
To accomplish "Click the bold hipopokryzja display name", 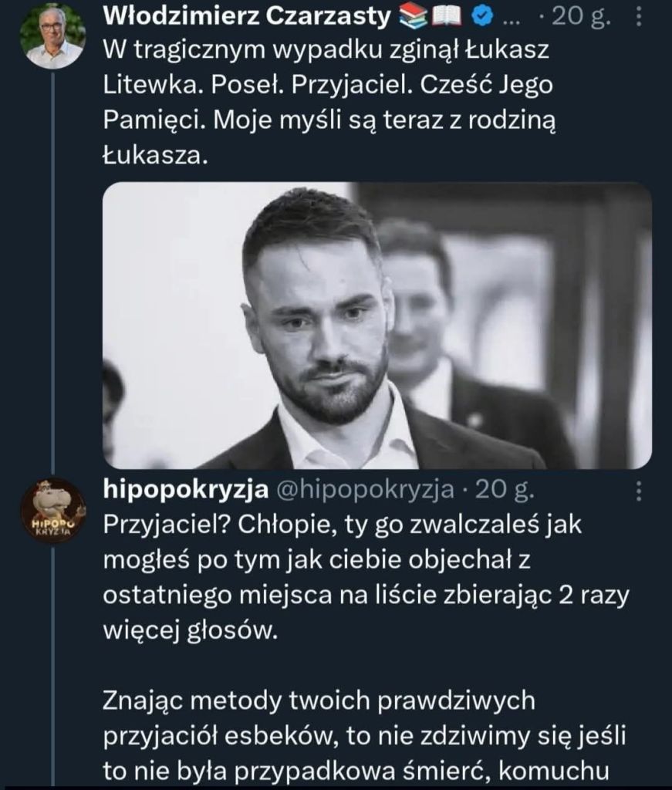I will pos(185,488).
